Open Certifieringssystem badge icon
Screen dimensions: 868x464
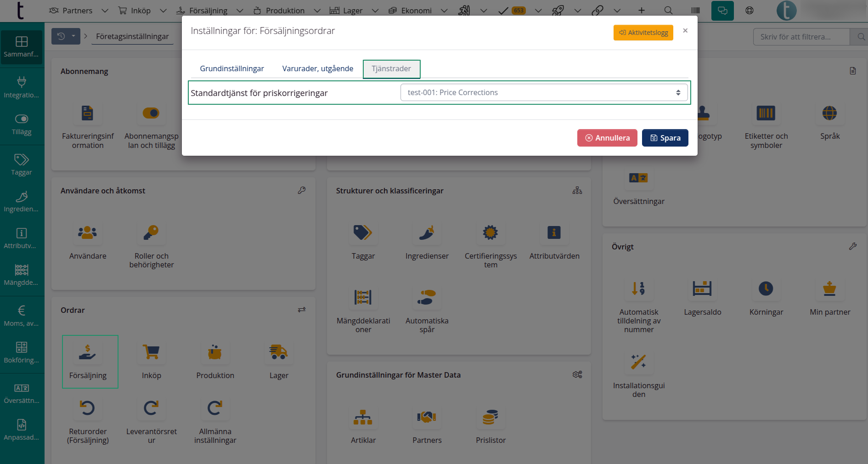pos(490,233)
